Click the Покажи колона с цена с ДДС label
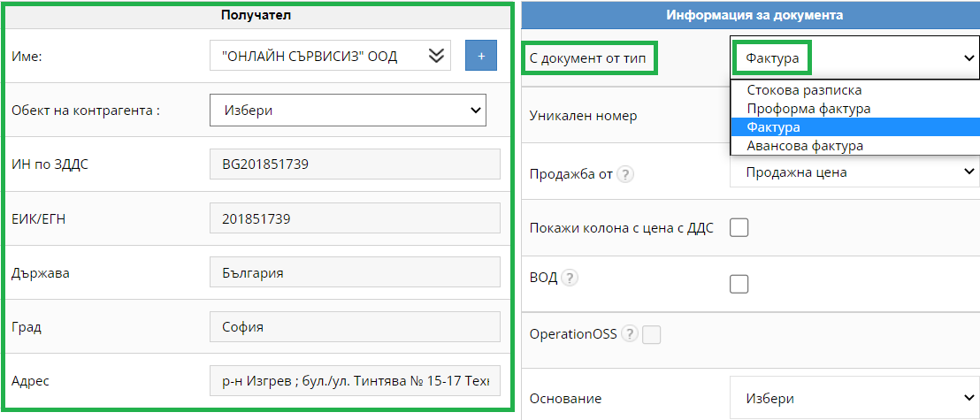 (x=622, y=227)
